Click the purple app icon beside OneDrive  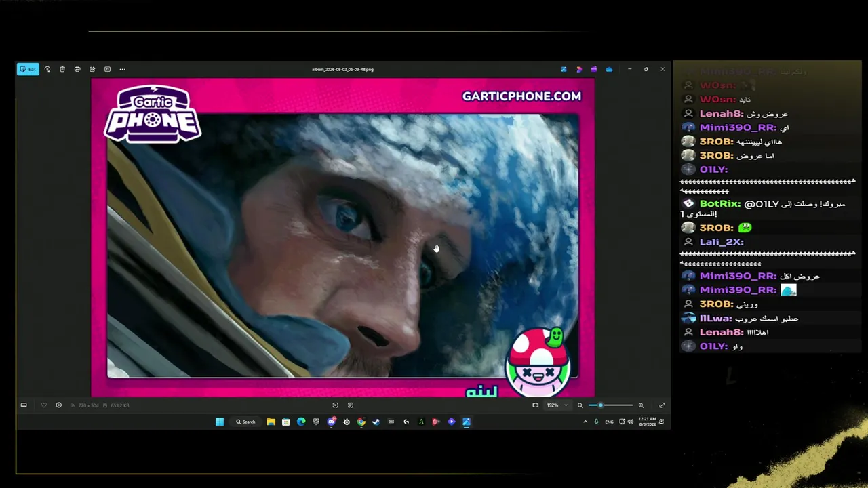point(594,69)
